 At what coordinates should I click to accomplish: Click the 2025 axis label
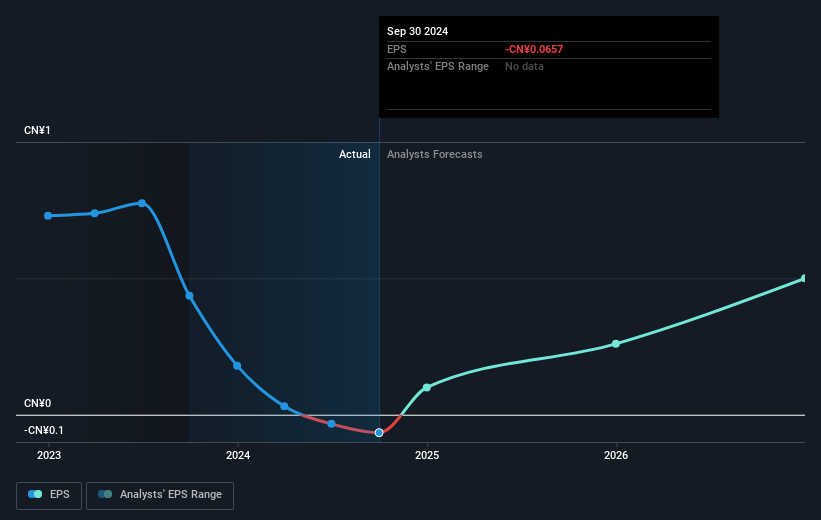click(x=427, y=455)
